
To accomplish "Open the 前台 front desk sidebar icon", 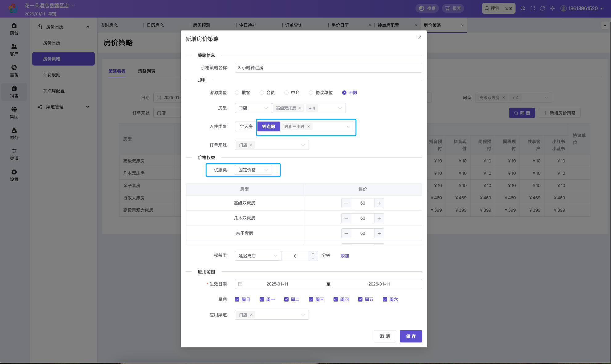I will click(x=14, y=29).
